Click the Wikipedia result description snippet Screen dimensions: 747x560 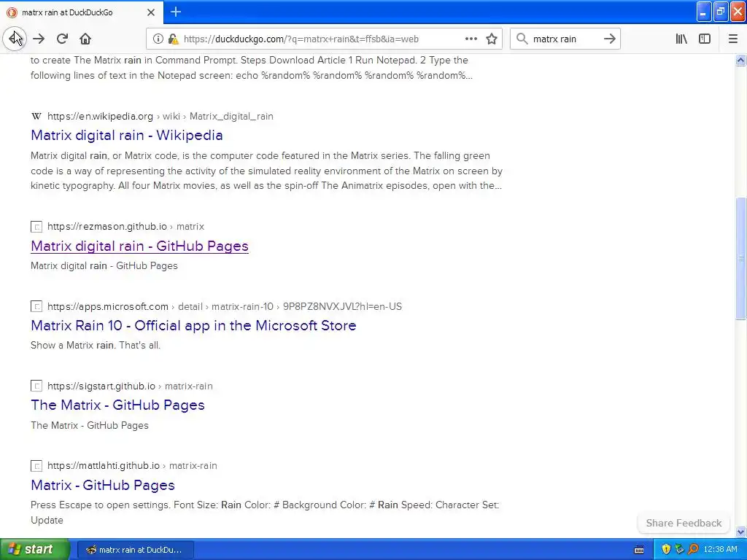[266, 171]
